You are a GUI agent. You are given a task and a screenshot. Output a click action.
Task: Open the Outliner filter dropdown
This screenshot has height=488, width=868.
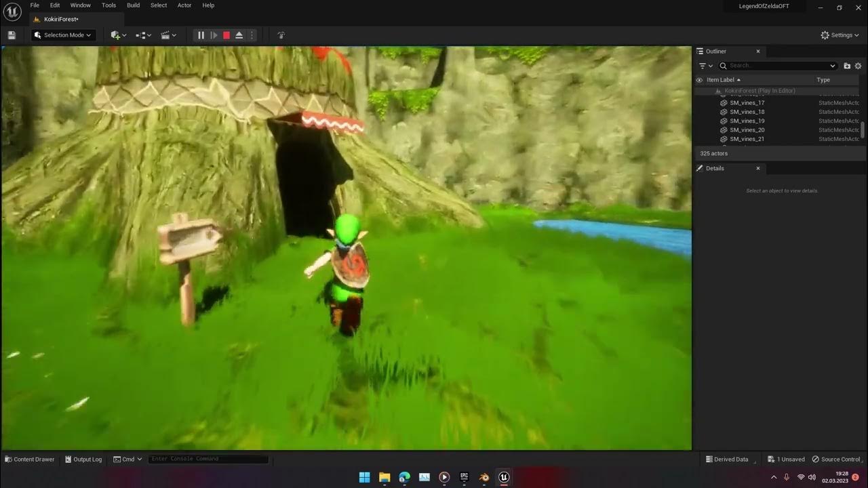click(706, 66)
